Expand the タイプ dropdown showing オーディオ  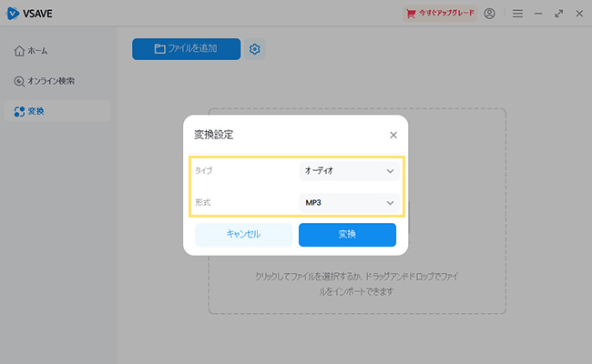349,171
